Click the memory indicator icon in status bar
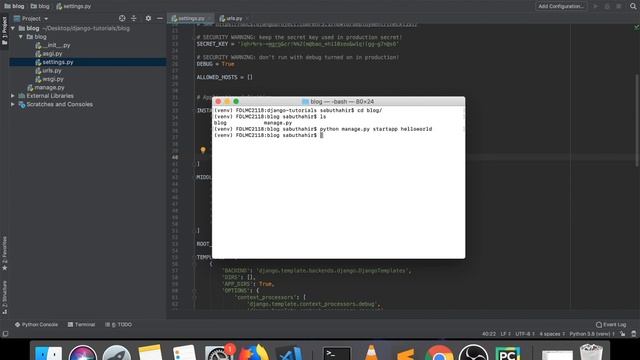Image resolution: width=640 pixels, height=360 pixels. [633, 334]
